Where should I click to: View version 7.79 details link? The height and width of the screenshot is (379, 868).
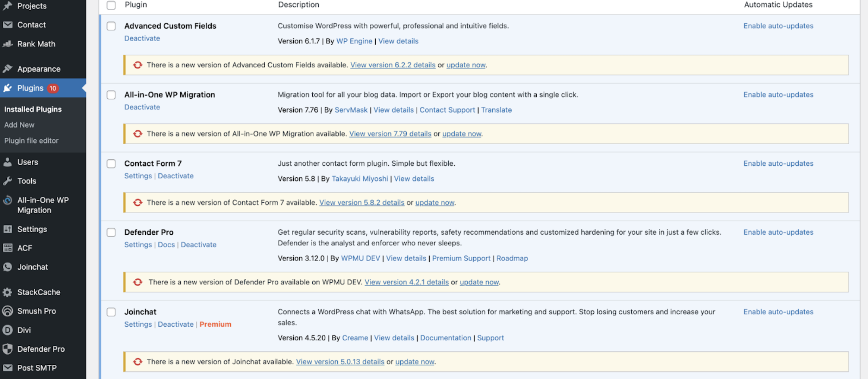point(390,134)
